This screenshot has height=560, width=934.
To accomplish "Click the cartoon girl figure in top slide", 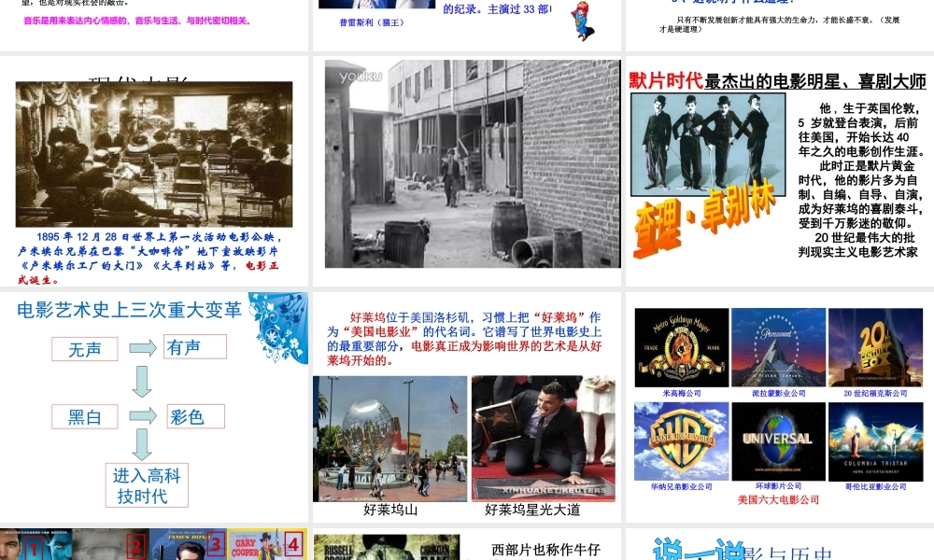I will point(582,22).
